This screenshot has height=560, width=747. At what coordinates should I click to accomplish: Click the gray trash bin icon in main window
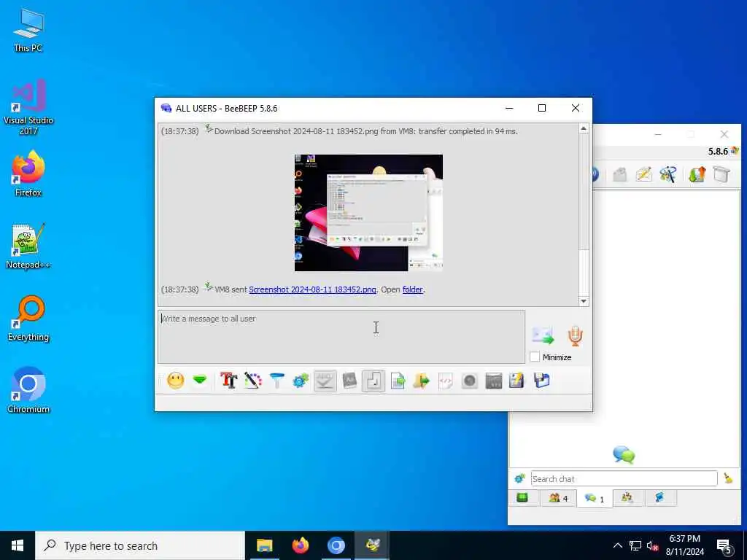[721, 174]
